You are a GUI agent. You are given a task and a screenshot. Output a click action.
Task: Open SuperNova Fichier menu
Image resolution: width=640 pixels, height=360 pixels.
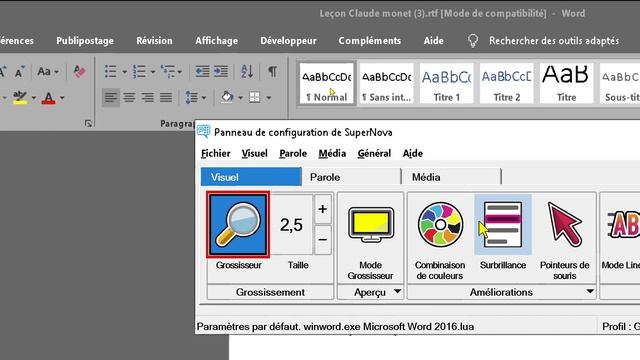point(216,153)
